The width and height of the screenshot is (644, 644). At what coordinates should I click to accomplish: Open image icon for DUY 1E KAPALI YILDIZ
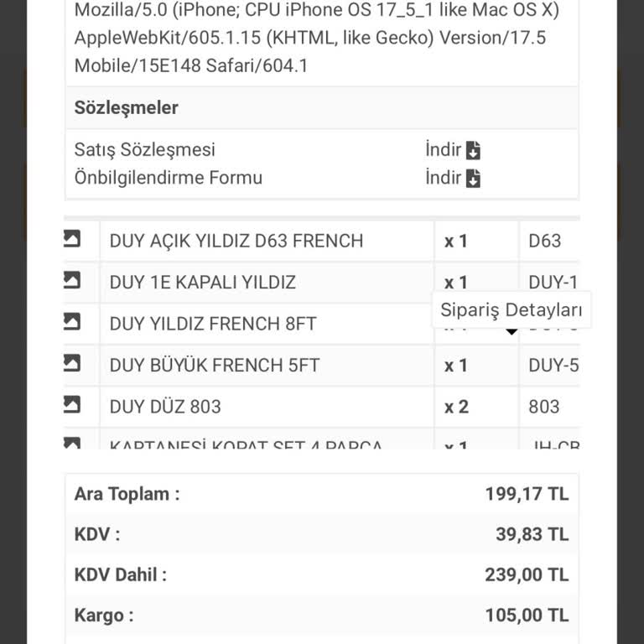(72, 281)
